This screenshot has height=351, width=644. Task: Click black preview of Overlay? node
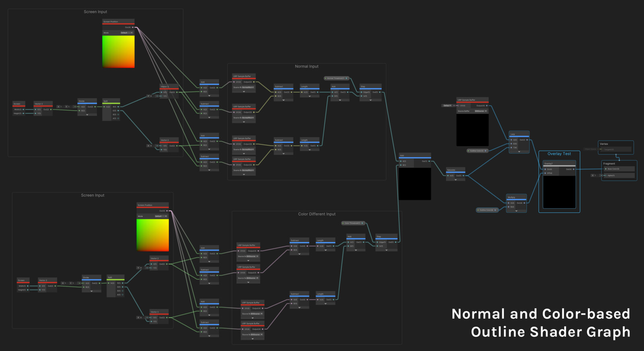559,192
